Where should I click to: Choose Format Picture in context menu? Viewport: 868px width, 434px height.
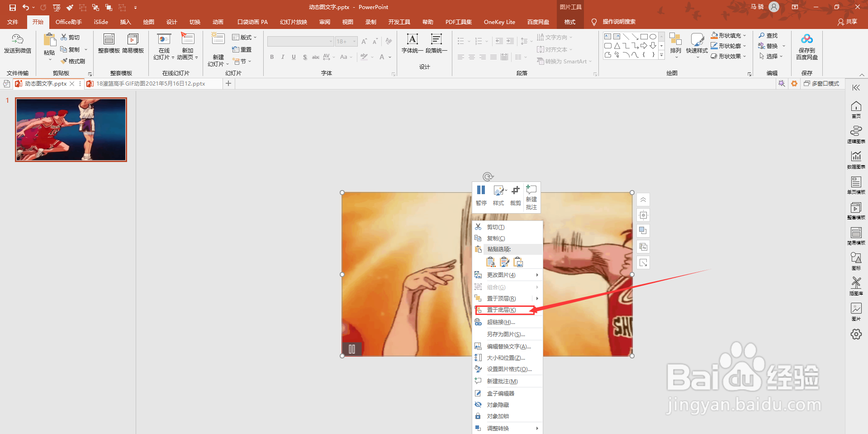coord(507,369)
